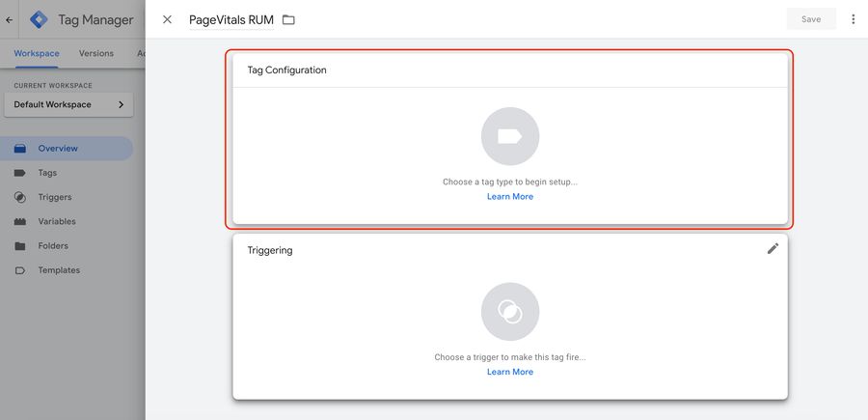Click the Templates outline tag icon
Viewport: 868px width, 420px height.
click(20, 270)
